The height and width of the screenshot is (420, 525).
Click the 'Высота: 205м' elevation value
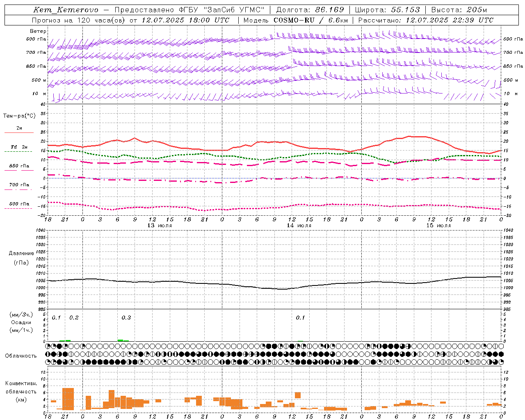click(459, 10)
